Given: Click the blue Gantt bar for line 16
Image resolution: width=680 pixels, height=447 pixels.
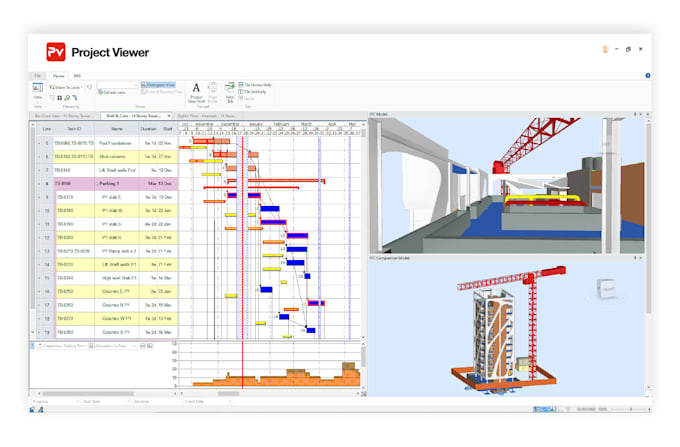Looking at the screenshot, I should (266, 289).
